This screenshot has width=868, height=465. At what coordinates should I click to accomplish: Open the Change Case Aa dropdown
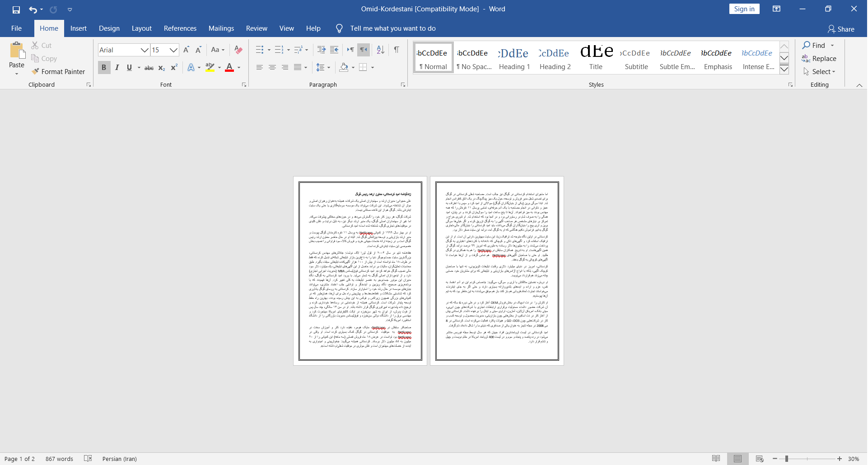(x=218, y=50)
